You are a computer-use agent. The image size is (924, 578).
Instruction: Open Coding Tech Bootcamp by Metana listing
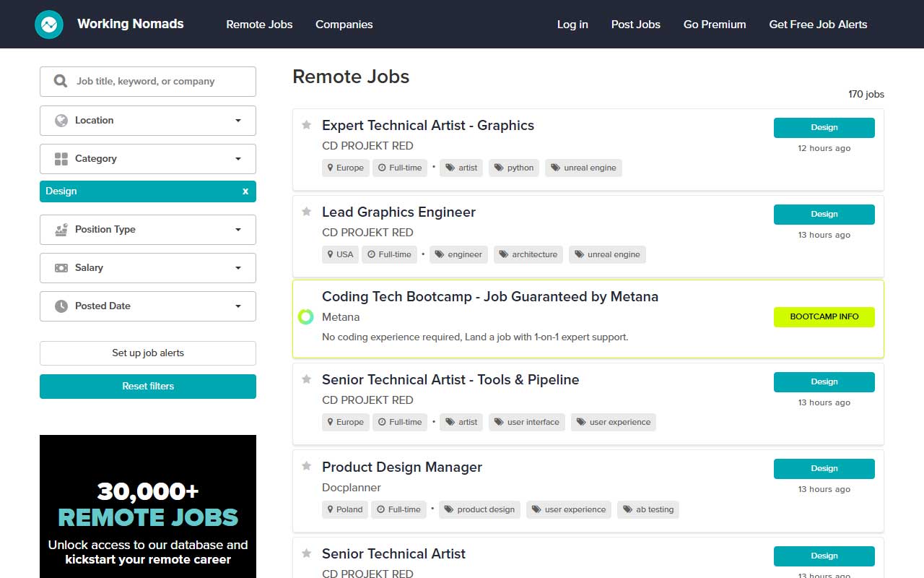click(x=490, y=296)
